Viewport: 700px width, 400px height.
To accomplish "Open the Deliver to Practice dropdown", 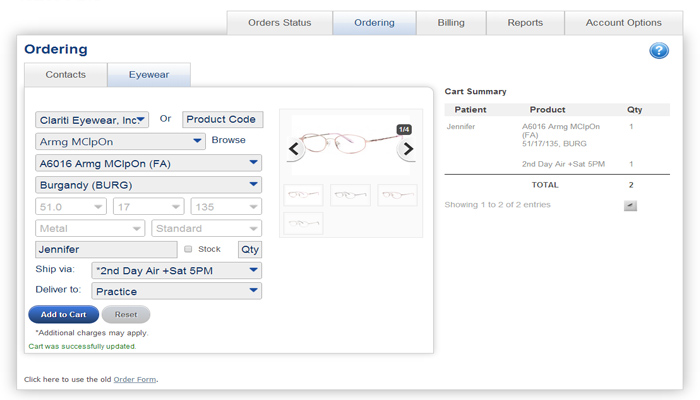I will [176, 291].
